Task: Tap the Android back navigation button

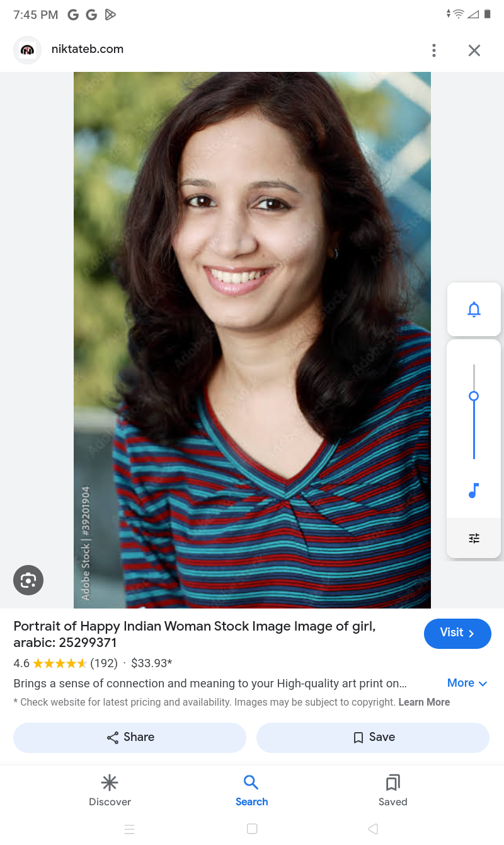Action: (x=372, y=829)
